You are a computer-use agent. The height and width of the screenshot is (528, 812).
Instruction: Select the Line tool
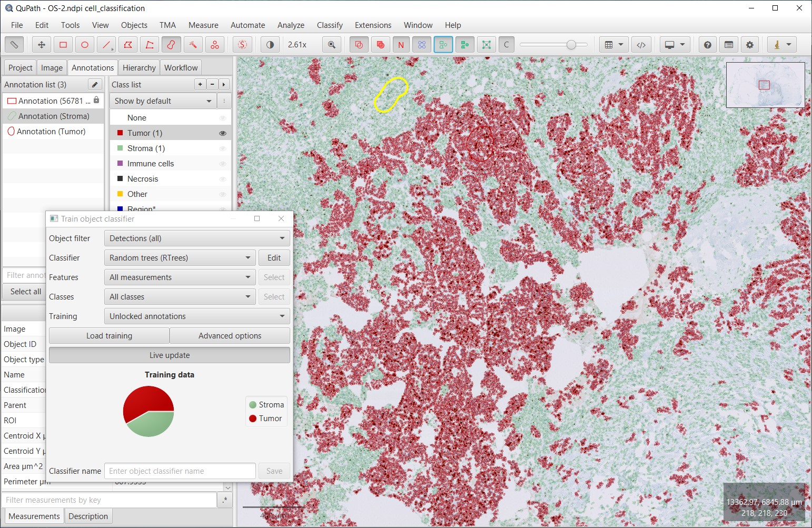[x=106, y=45]
